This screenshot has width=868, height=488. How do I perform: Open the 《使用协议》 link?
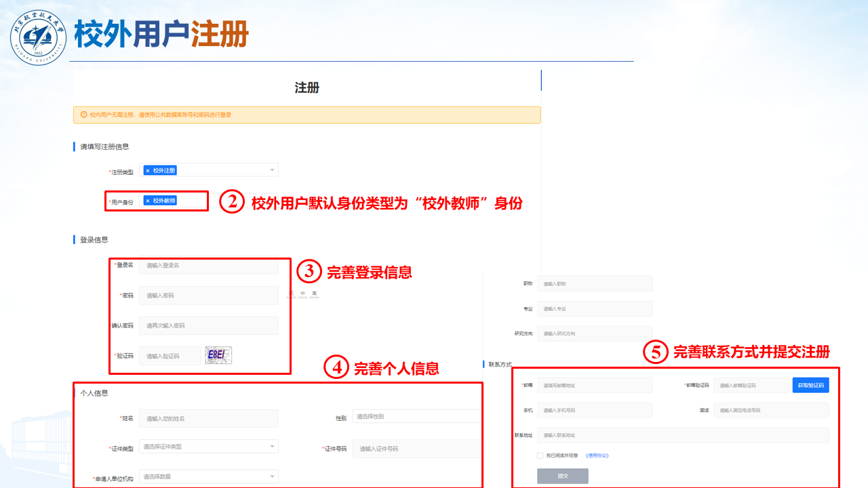click(x=597, y=455)
